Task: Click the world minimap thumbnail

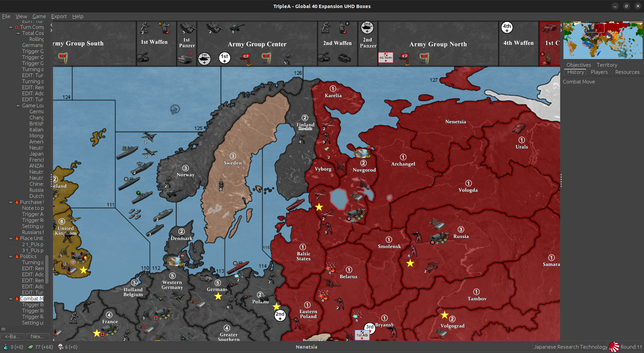Action: pyautogui.click(x=603, y=40)
